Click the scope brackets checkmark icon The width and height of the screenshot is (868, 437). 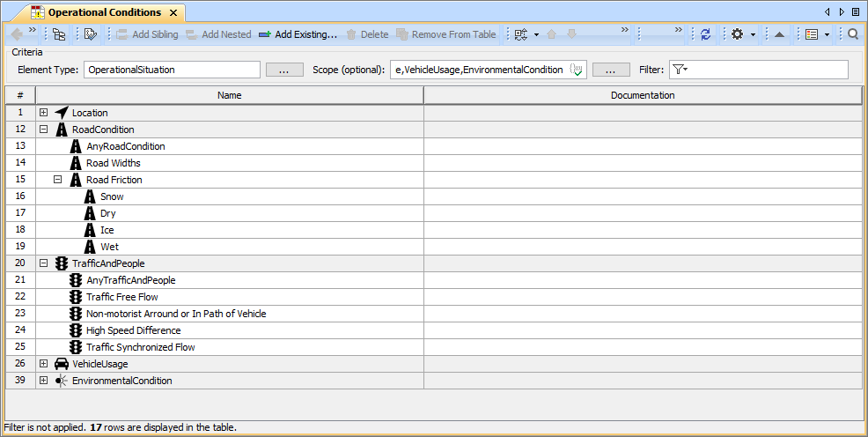pyautogui.click(x=577, y=70)
